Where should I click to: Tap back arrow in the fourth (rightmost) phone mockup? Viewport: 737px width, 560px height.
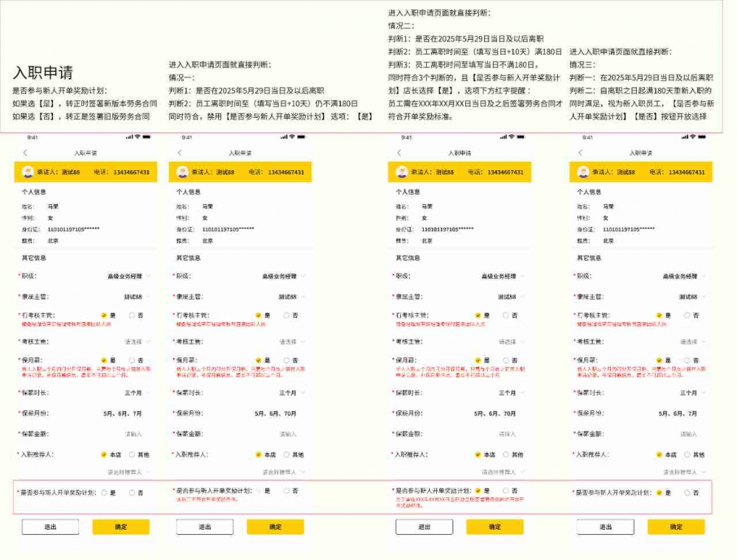[x=581, y=153]
